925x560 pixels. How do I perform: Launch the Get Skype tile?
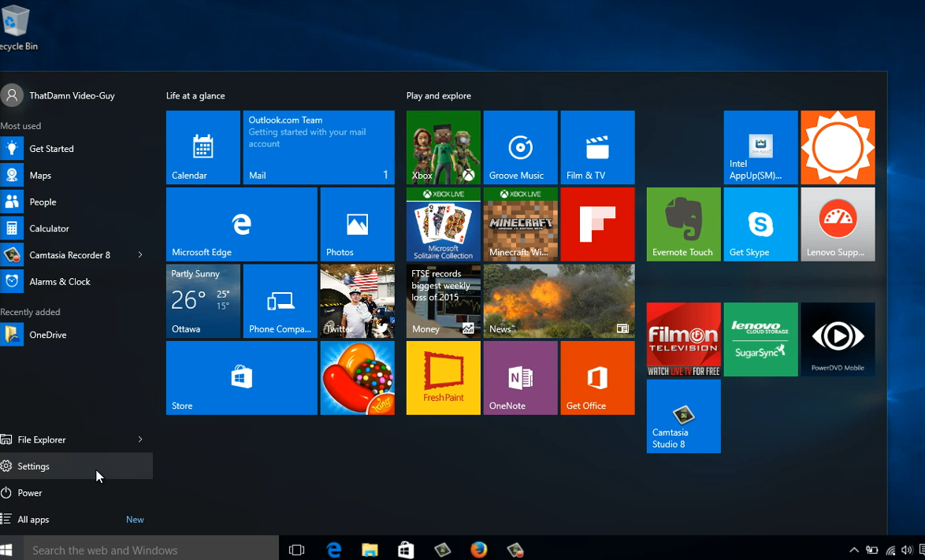760,224
